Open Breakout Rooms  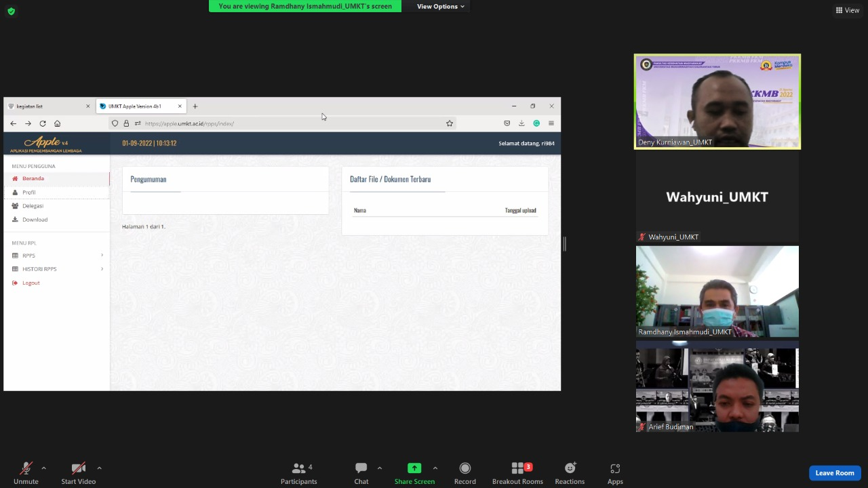click(x=517, y=472)
